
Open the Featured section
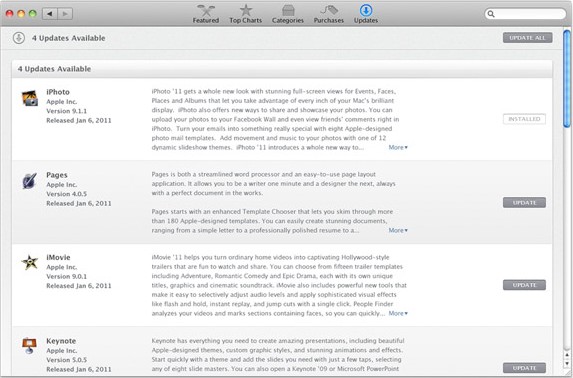coord(206,14)
